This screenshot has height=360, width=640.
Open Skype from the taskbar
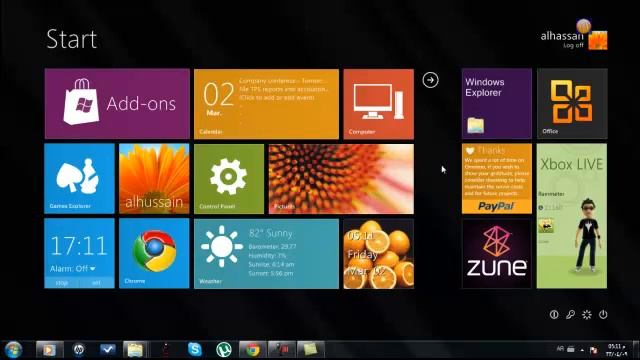[x=195, y=350]
